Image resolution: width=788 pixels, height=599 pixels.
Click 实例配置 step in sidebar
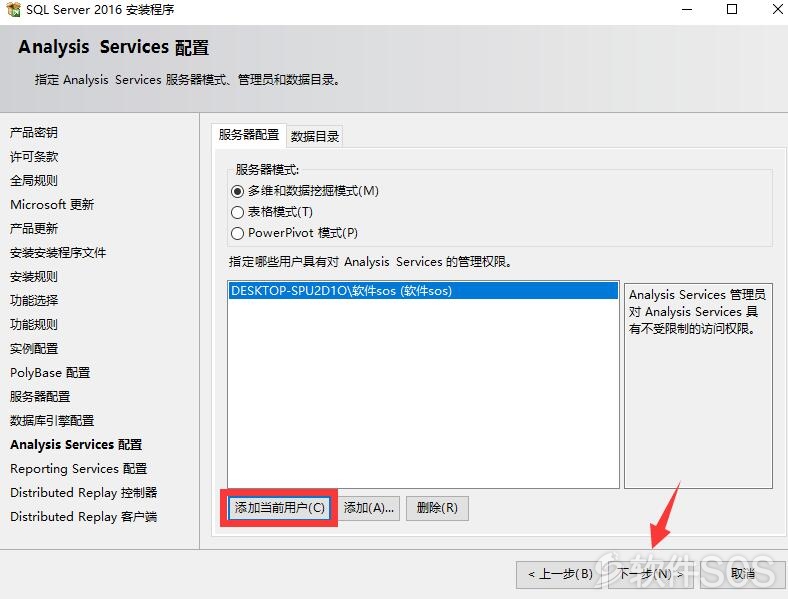pos(34,349)
